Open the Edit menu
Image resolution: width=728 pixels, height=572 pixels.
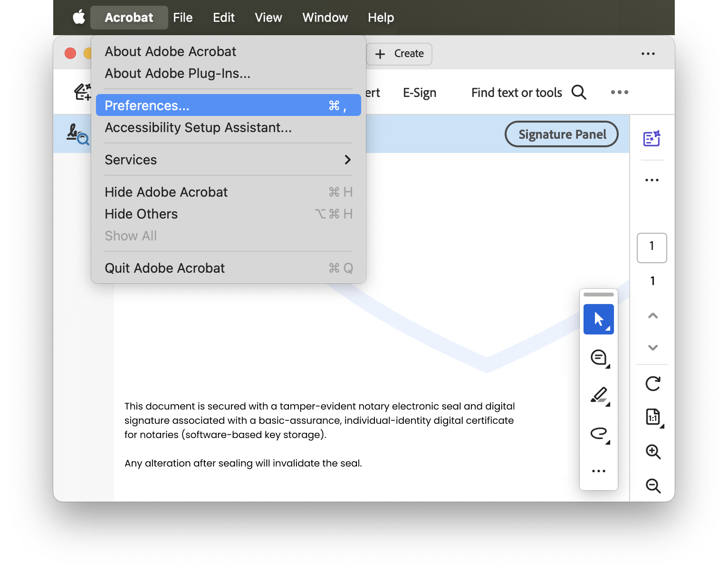[x=224, y=18]
